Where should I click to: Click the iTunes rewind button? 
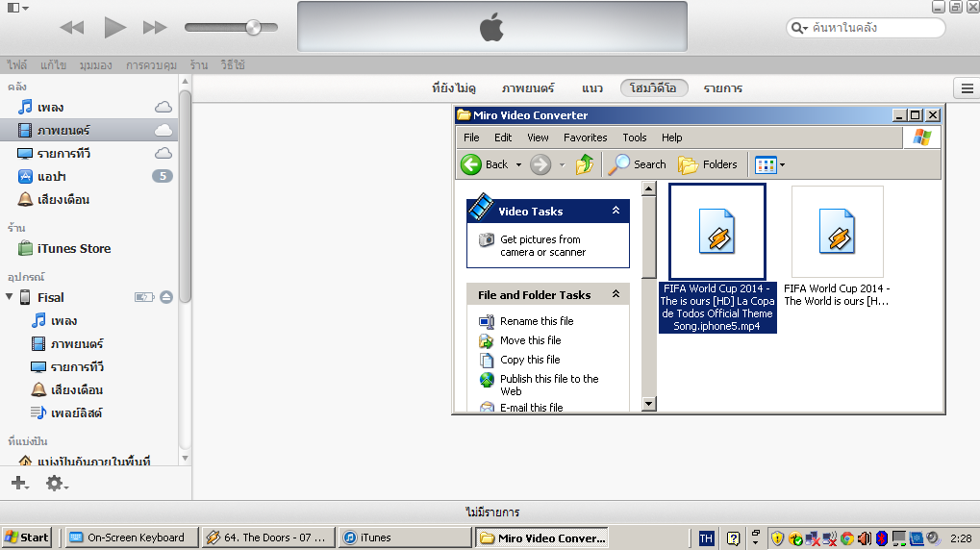[x=72, y=28]
